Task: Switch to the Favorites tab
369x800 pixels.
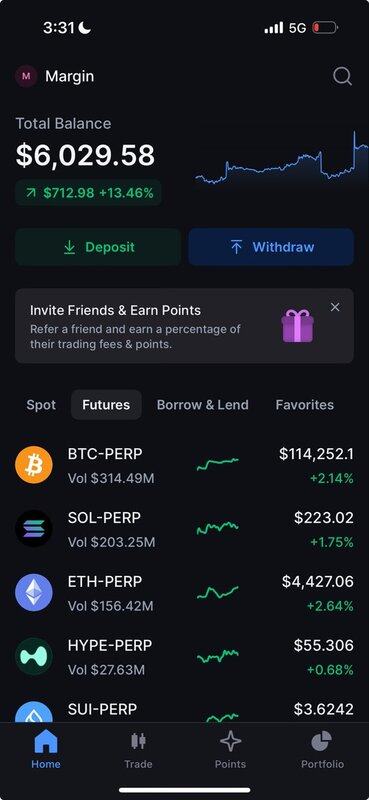Action: tap(305, 405)
